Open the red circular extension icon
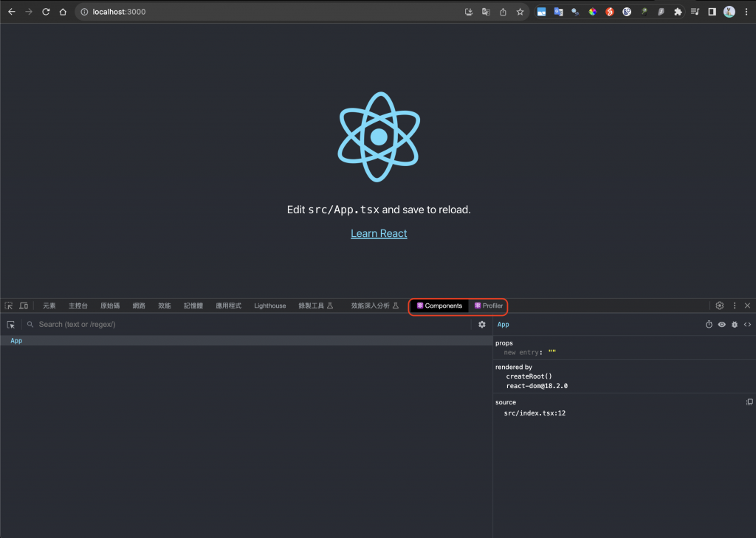This screenshot has height=538, width=756. point(609,12)
